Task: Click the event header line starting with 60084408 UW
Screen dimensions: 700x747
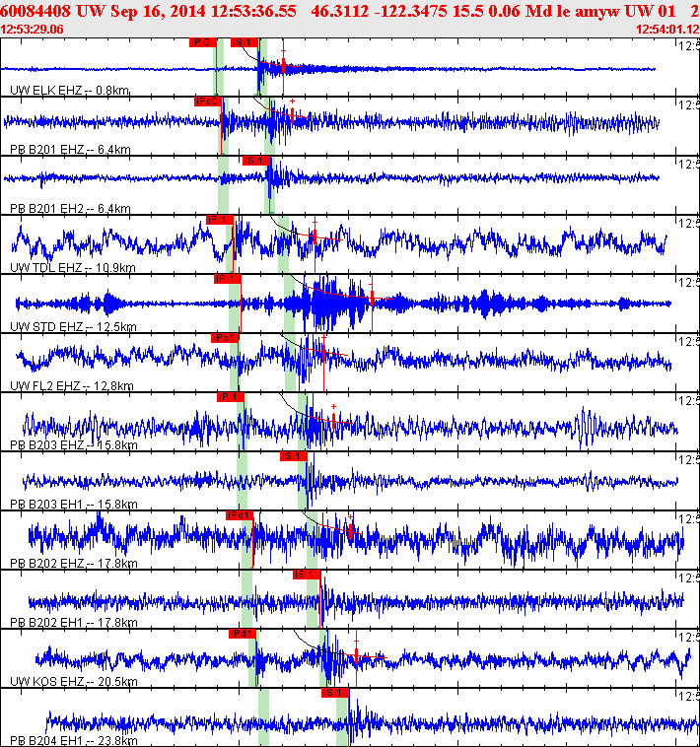Action: click(350, 11)
